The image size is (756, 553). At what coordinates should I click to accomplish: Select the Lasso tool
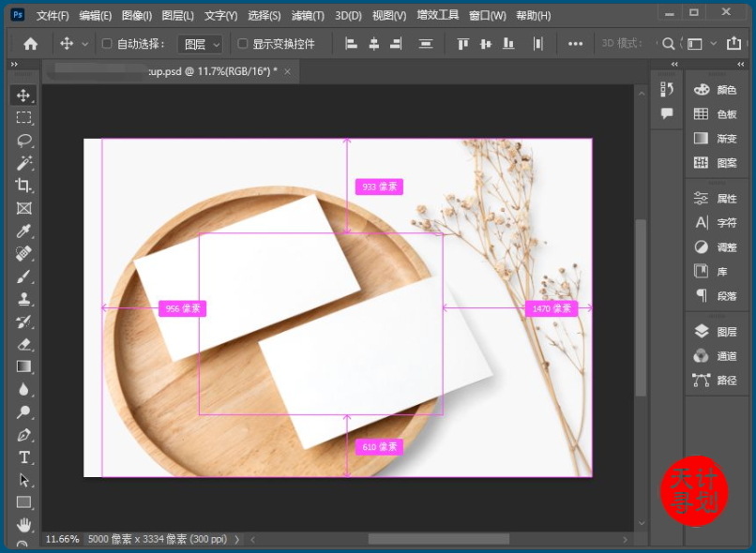point(23,141)
